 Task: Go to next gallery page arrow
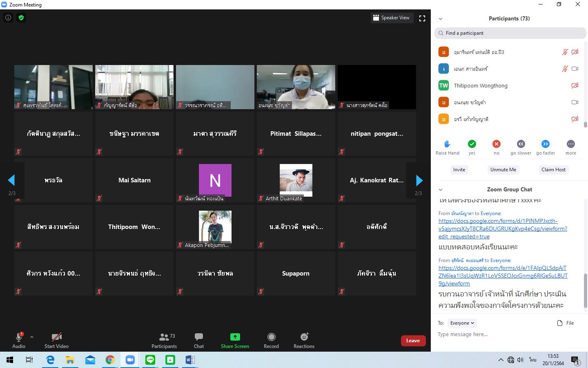click(419, 180)
